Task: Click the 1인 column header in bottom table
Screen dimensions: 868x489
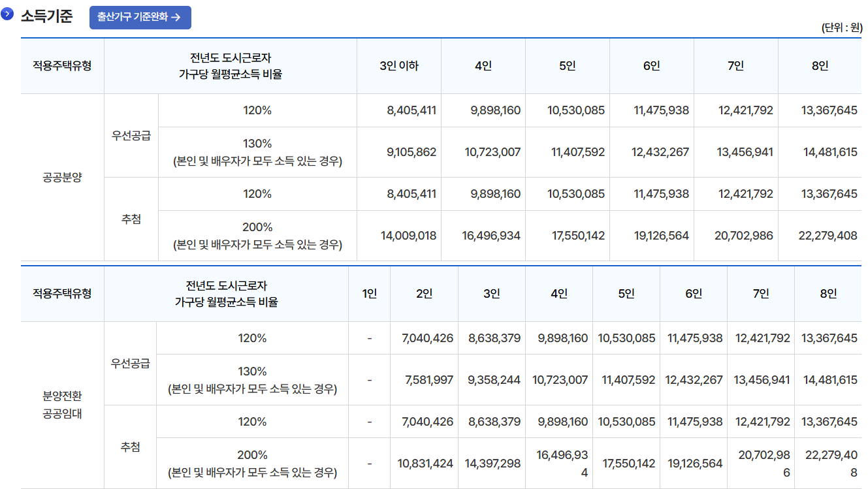Action: point(370,294)
